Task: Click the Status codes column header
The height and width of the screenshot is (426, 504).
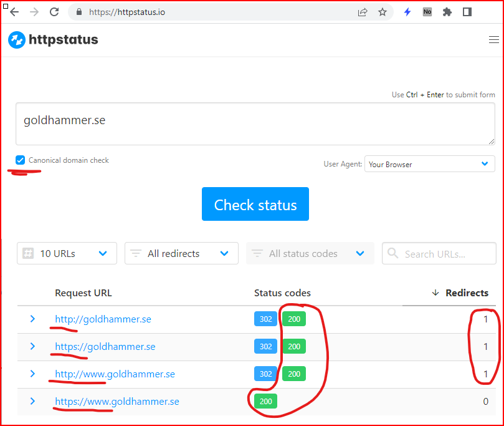Action: click(x=282, y=293)
